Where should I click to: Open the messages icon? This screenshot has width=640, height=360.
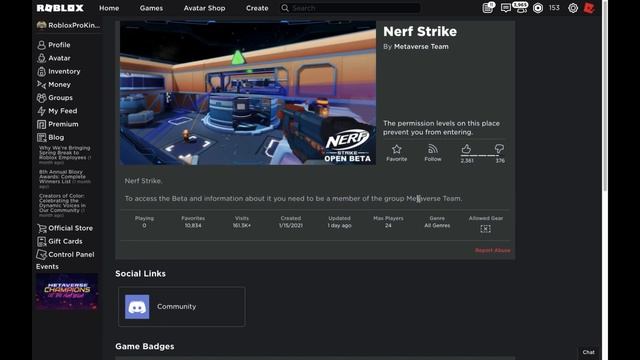(505, 8)
